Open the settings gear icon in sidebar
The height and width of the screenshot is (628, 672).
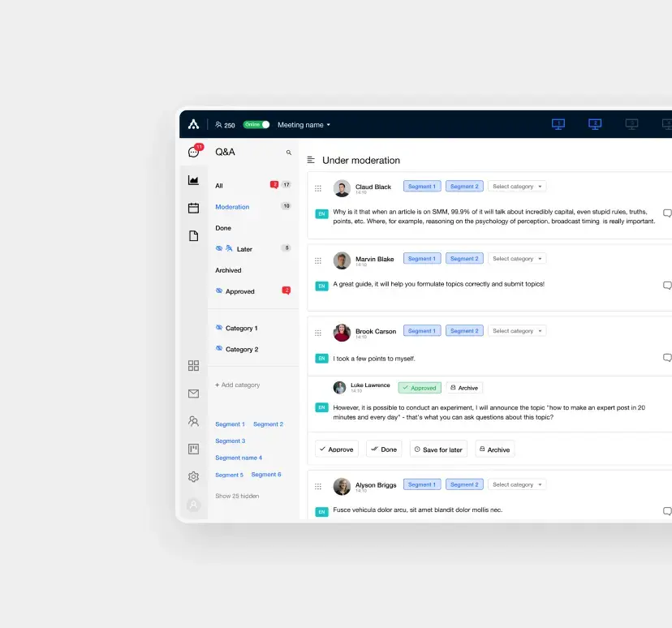pos(193,476)
